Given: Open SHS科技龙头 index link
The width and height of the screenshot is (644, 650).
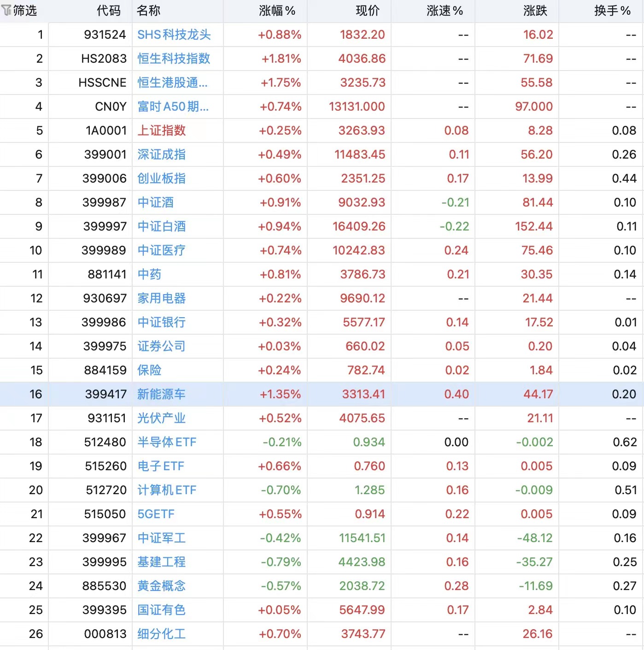Looking at the screenshot, I should (174, 35).
